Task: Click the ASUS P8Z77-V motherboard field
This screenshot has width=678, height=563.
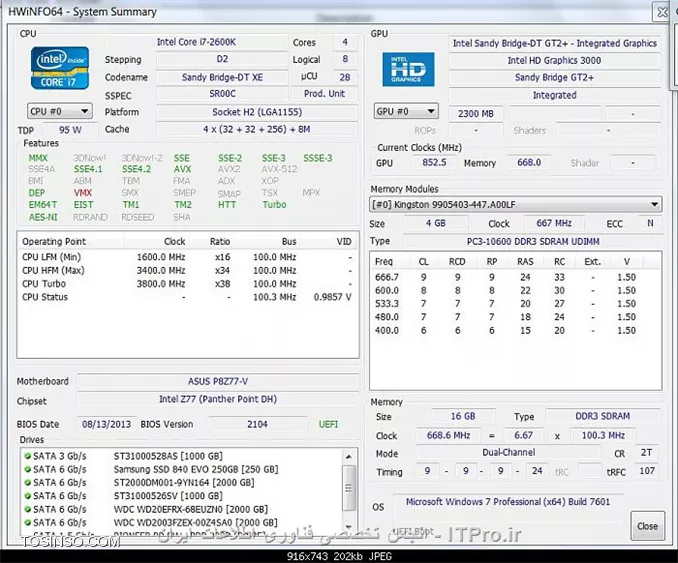Action: click(x=218, y=381)
